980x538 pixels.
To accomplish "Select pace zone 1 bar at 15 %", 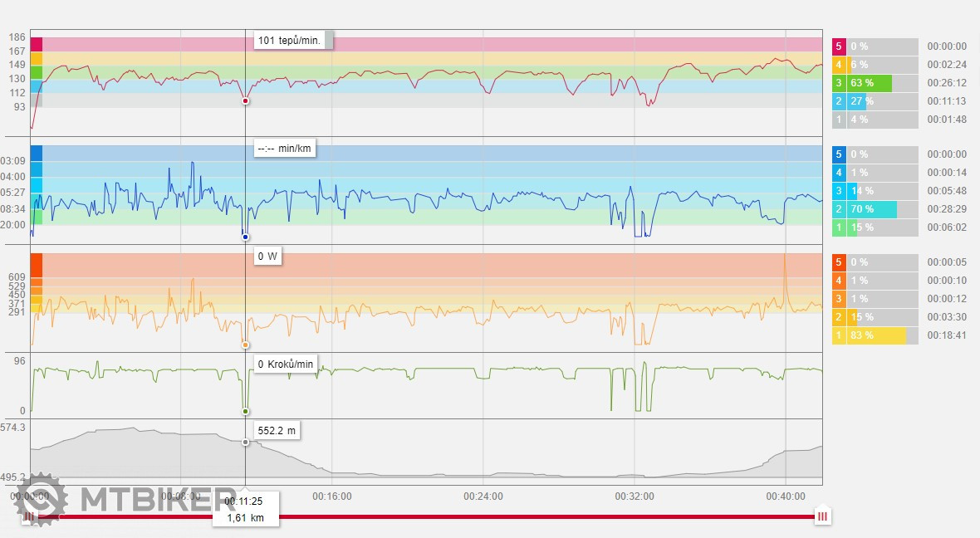I will (x=875, y=227).
